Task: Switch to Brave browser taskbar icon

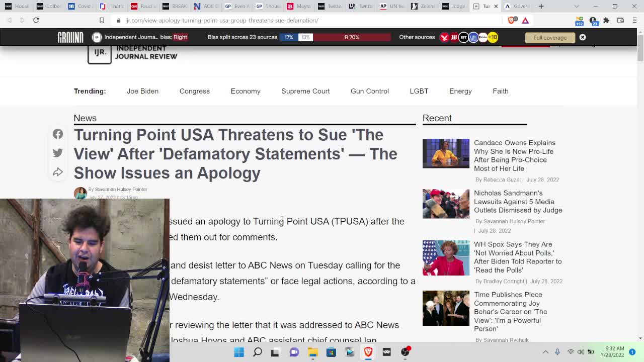Action: pyautogui.click(x=368, y=352)
